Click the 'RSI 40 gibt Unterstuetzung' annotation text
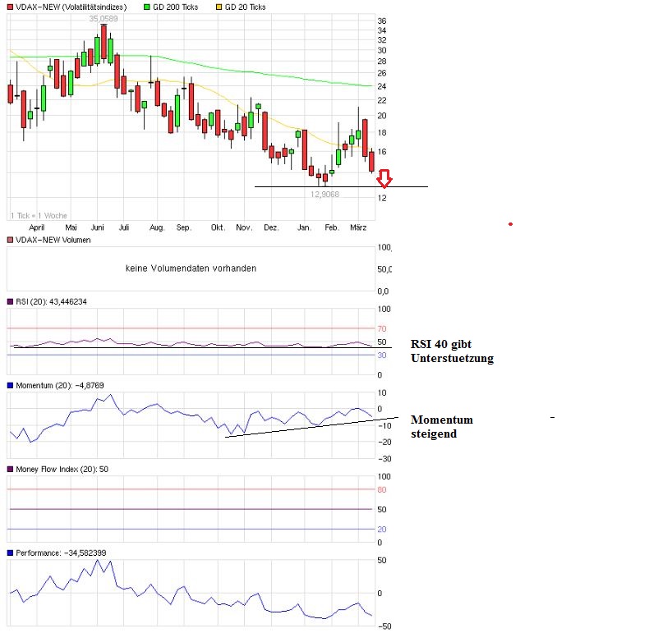Image resolution: width=672 pixels, height=633 pixels. [452, 351]
